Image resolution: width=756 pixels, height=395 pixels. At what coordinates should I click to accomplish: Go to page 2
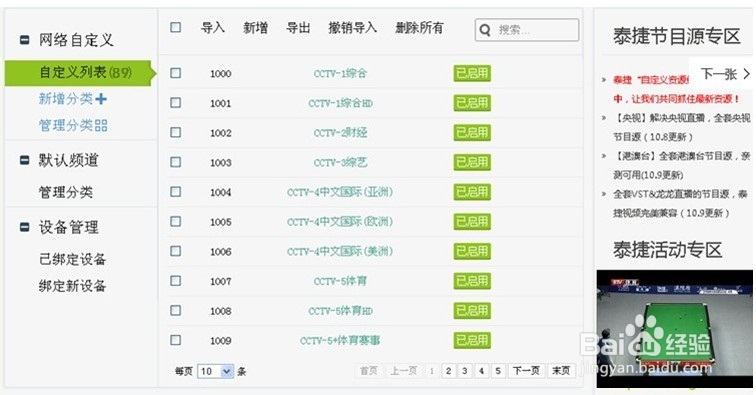(x=448, y=370)
